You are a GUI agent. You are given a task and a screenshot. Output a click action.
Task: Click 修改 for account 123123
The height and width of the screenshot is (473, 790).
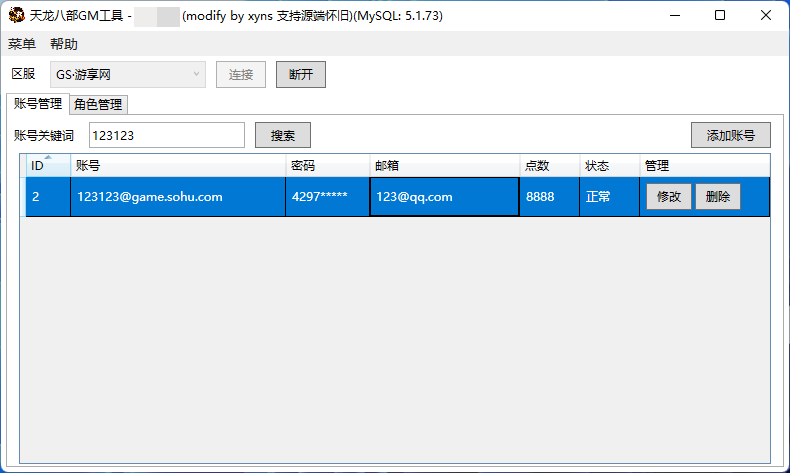tap(669, 197)
